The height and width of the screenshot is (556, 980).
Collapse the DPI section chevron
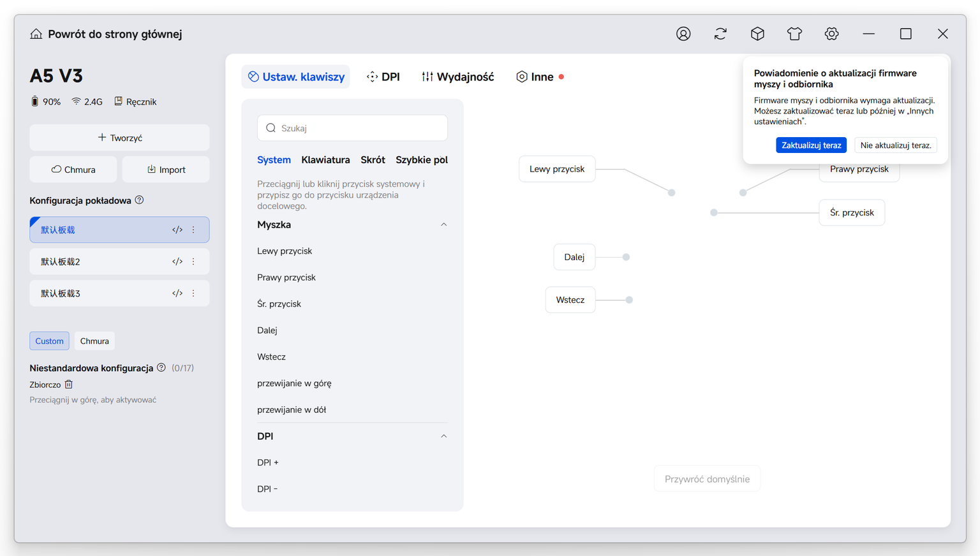[444, 436]
